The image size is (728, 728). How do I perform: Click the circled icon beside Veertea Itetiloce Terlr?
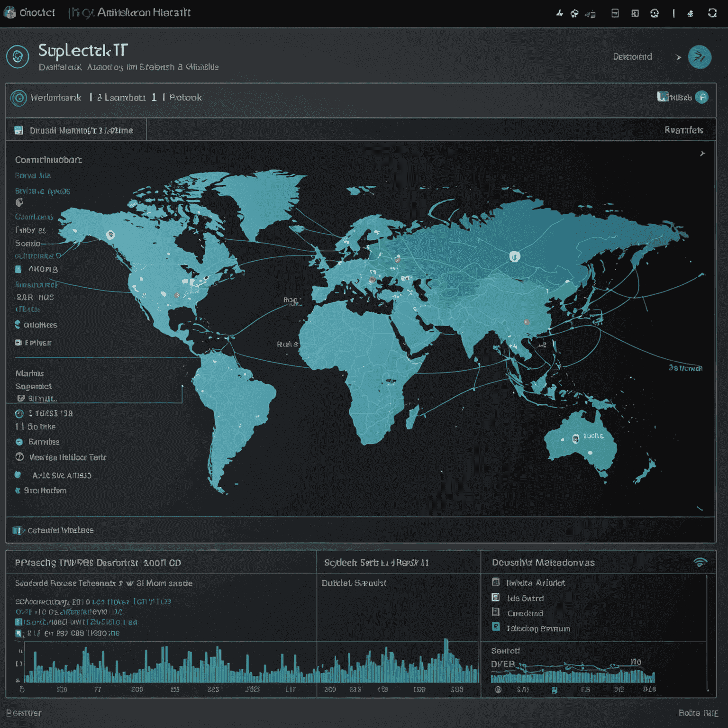click(19, 457)
